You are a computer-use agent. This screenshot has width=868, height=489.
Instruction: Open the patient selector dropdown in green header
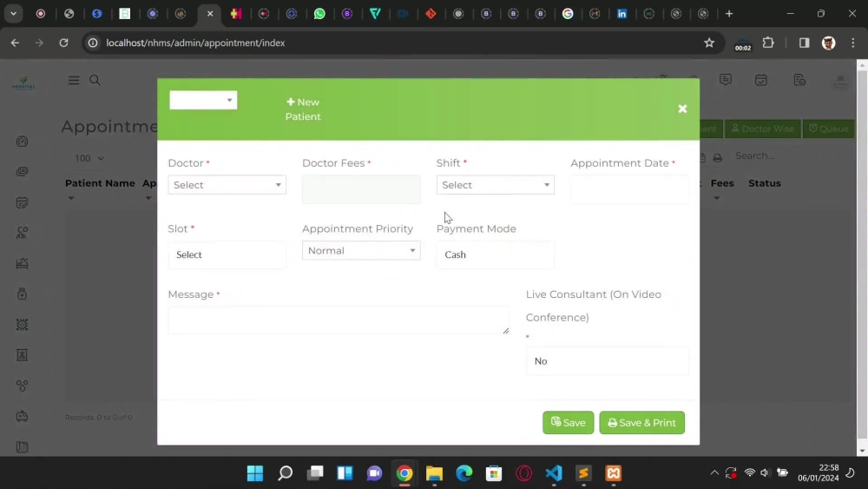tap(203, 100)
